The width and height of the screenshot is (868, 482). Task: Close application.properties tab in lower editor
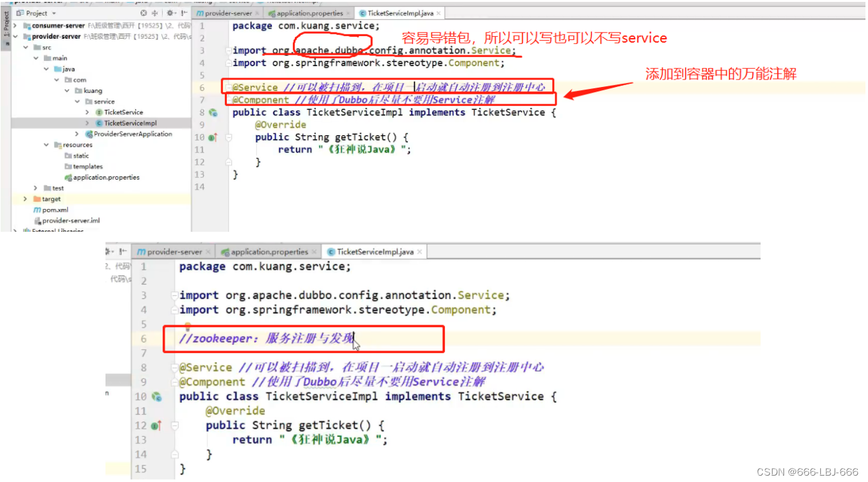[x=315, y=252]
